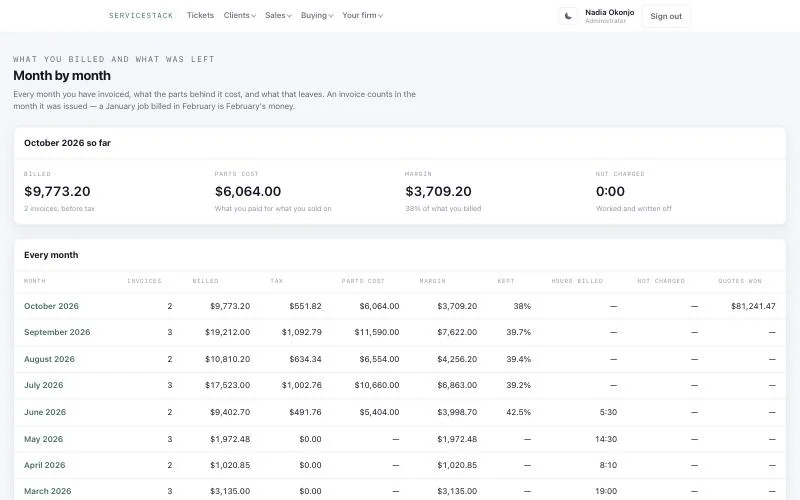Select the Quotes Won column header
The image size is (800, 500).
(x=740, y=281)
